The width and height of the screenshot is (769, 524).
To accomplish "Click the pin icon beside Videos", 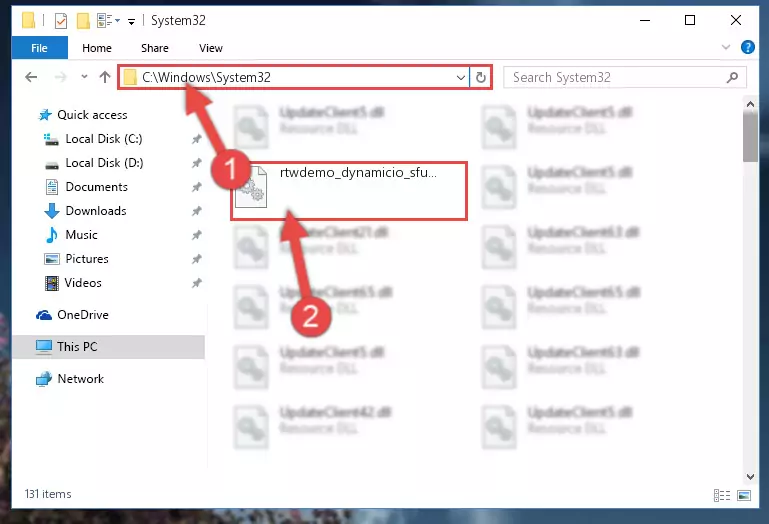I will tap(197, 283).
